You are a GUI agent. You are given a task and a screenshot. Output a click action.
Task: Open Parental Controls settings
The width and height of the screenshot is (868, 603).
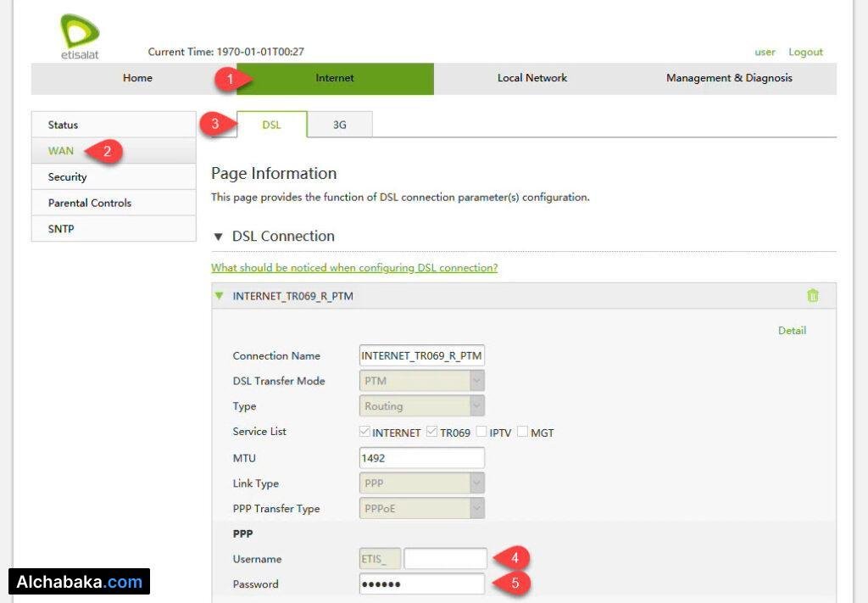pyautogui.click(x=89, y=203)
